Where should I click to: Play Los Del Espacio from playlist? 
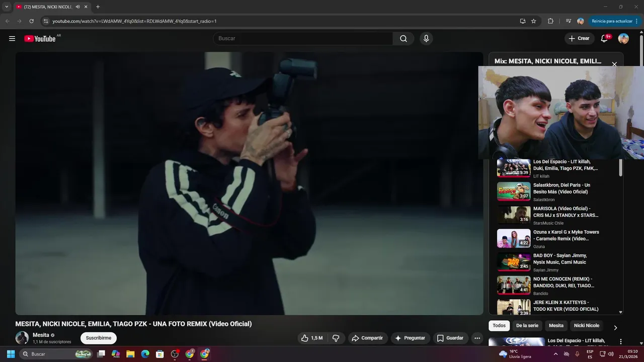(548, 168)
